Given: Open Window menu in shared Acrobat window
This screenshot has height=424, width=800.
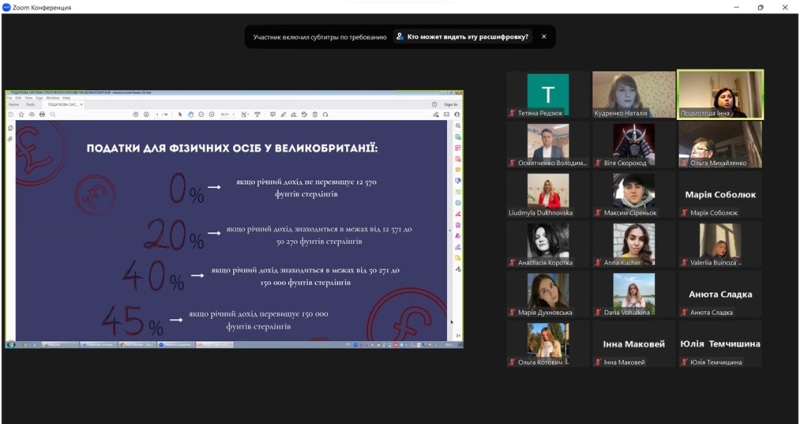Looking at the screenshot, I should pos(53,98).
